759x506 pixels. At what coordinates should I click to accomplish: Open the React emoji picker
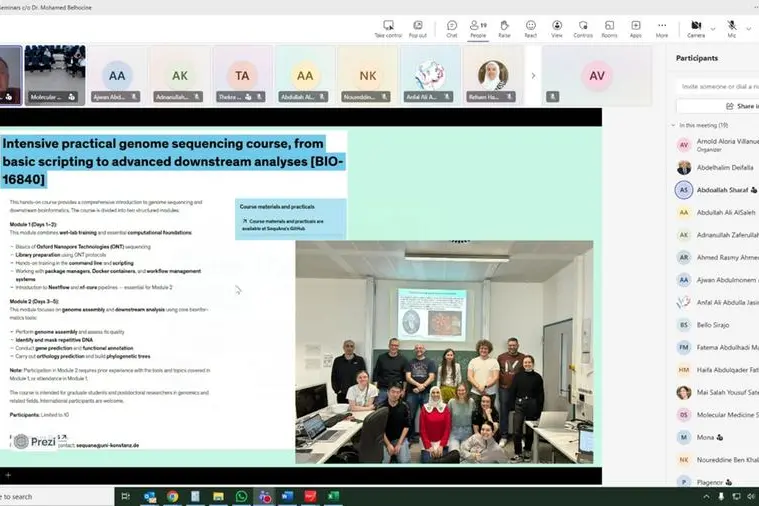coord(531,28)
